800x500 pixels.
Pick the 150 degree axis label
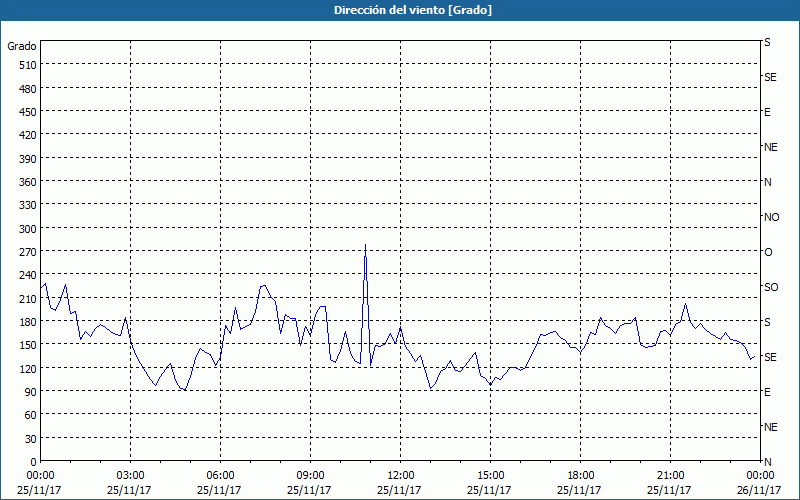tap(28, 345)
